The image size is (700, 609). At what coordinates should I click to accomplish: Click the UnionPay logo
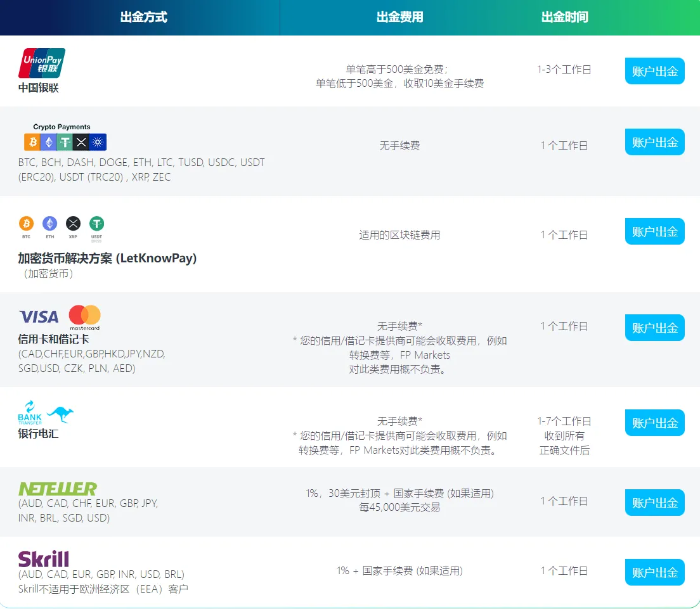click(x=41, y=63)
